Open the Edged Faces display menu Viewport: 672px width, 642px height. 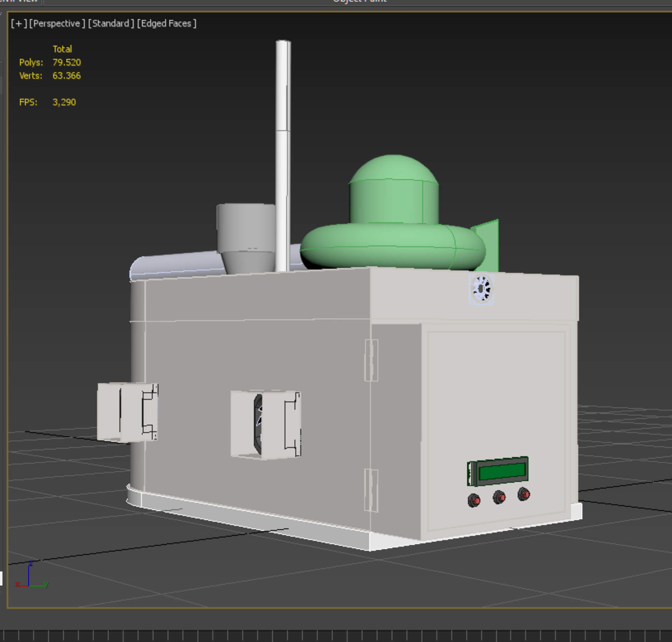(x=167, y=23)
